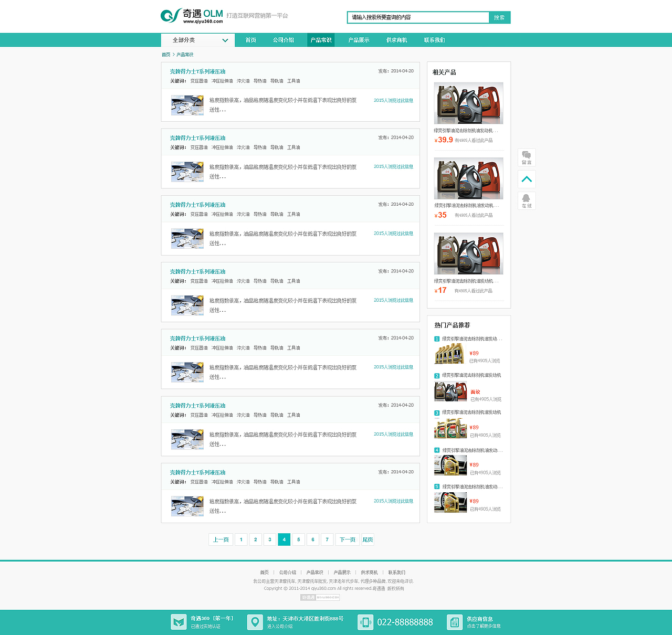Jump to last page with 尾页
Image resolution: width=672 pixels, height=635 pixels.
(367, 539)
